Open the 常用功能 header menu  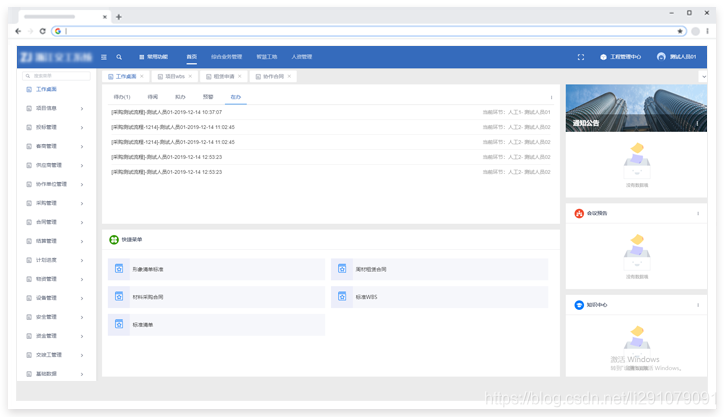pyautogui.click(x=154, y=57)
